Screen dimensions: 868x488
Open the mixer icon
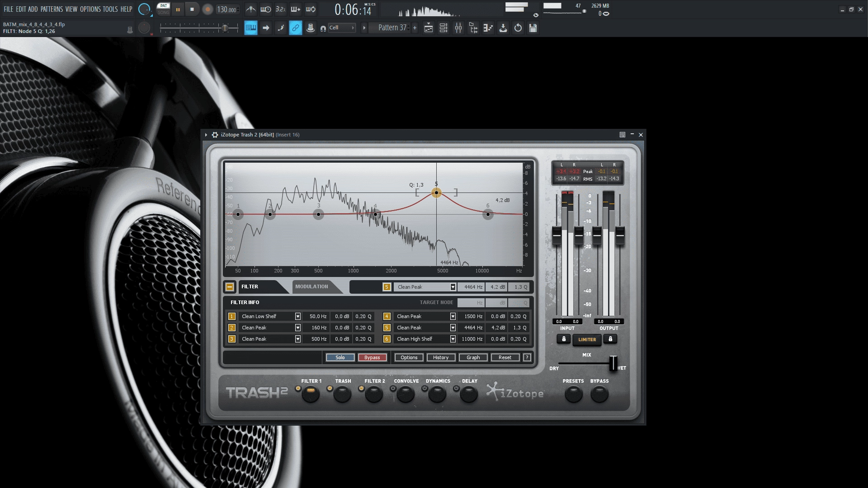[x=458, y=28]
